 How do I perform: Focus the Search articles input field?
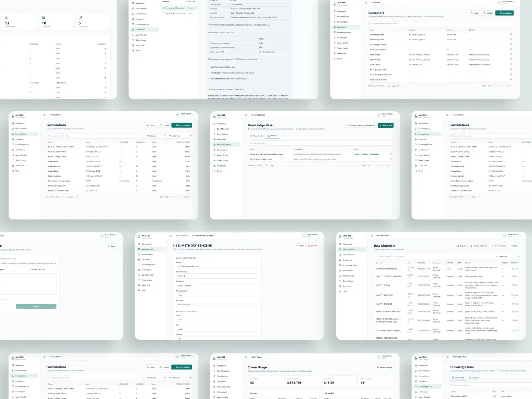tap(321, 143)
